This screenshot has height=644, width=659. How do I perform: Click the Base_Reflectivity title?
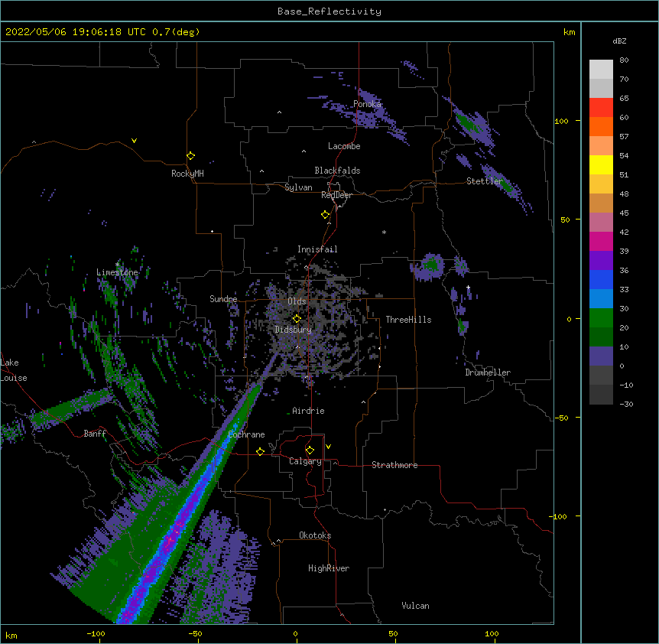329,11
